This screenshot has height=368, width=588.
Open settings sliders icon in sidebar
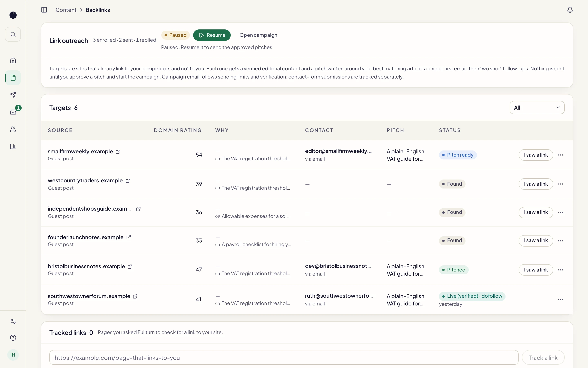(x=13, y=321)
